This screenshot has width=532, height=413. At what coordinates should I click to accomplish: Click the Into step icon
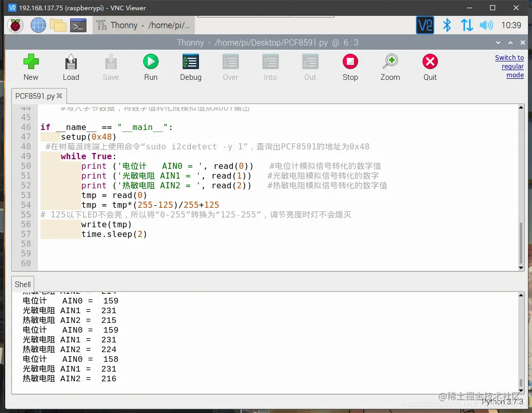coord(271,67)
